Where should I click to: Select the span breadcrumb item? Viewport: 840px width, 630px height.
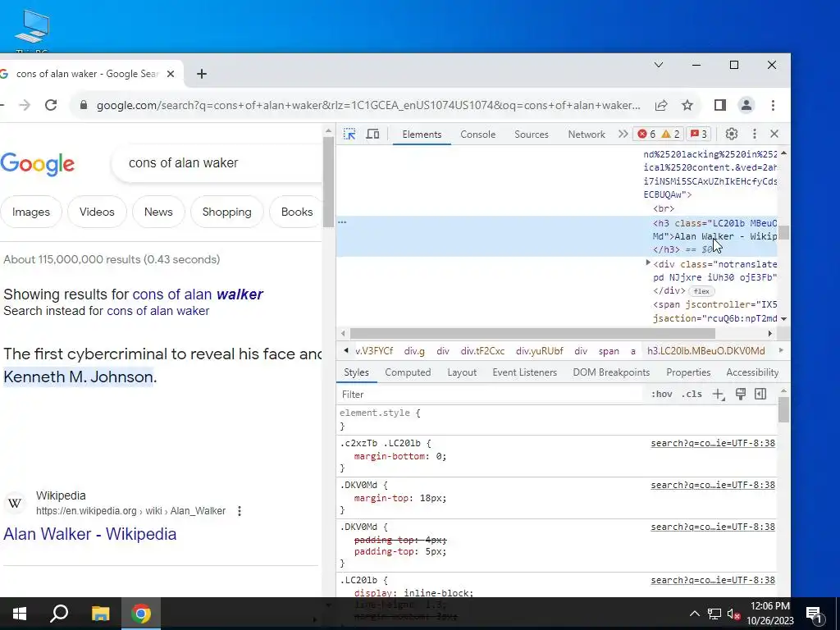coord(609,351)
